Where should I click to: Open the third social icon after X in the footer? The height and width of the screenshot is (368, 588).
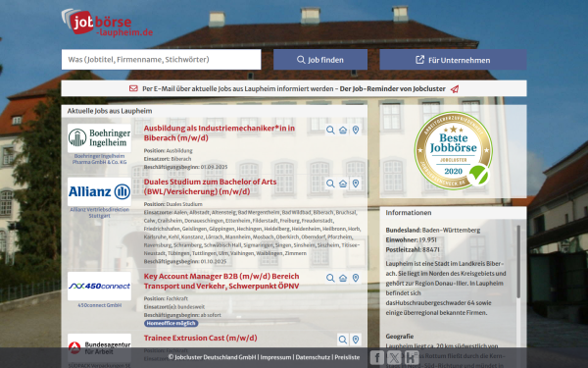(412, 357)
